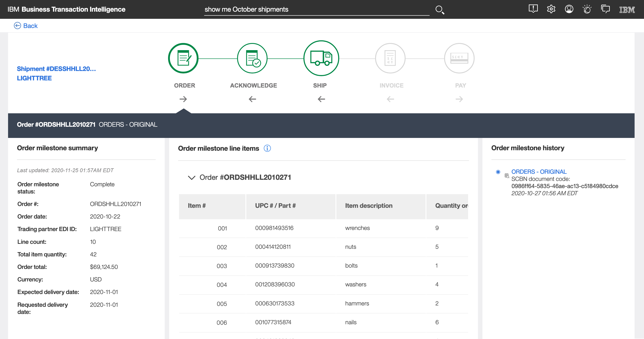Screen dimensions: 644x339
Task: Click the lightbulb tips icon
Action: pyautogui.click(x=587, y=9)
